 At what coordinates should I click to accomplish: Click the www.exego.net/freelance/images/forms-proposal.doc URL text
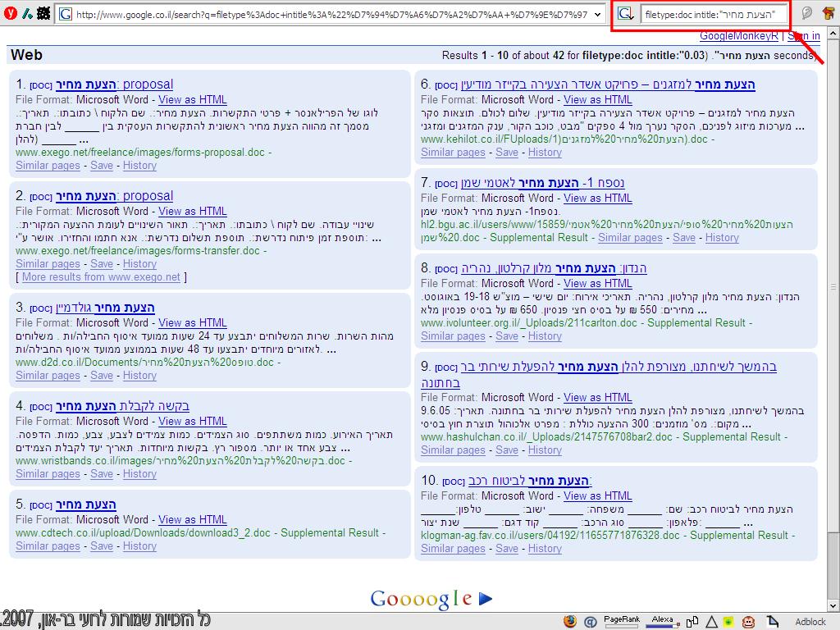pos(139,152)
